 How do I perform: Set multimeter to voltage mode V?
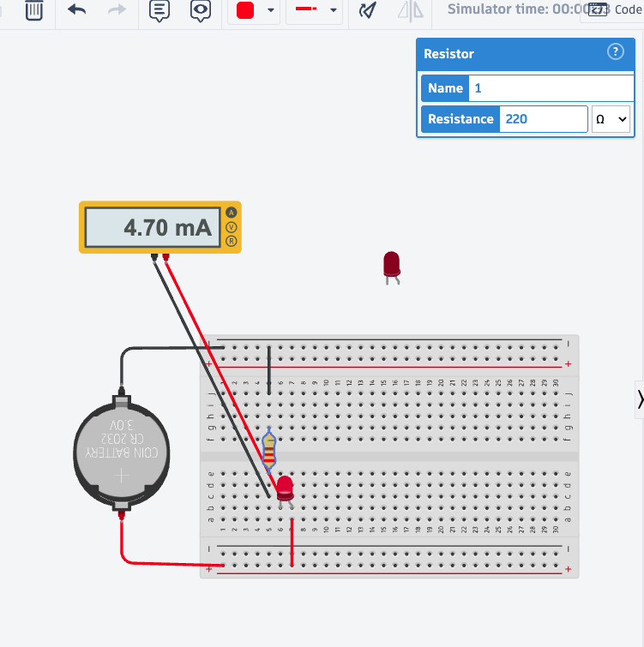coord(232,227)
